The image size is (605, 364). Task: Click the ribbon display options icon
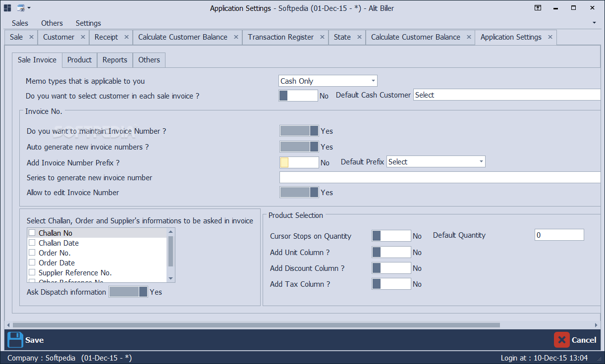click(538, 8)
